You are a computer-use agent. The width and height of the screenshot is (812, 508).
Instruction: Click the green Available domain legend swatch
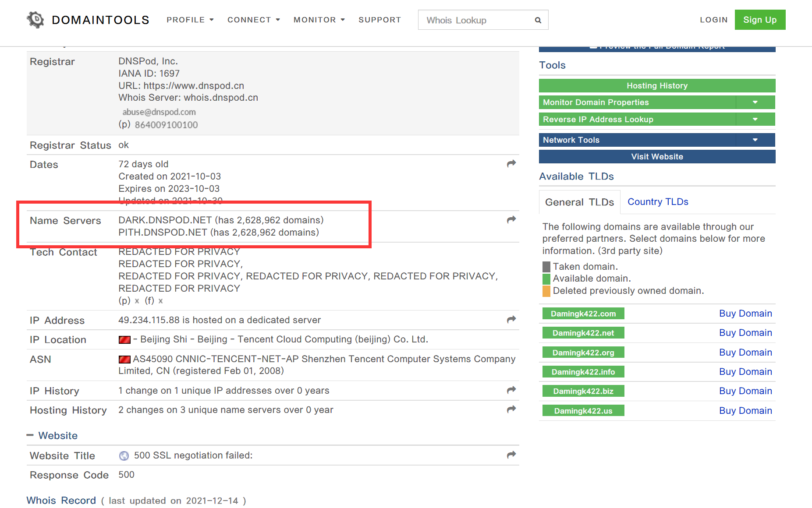[546, 279]
